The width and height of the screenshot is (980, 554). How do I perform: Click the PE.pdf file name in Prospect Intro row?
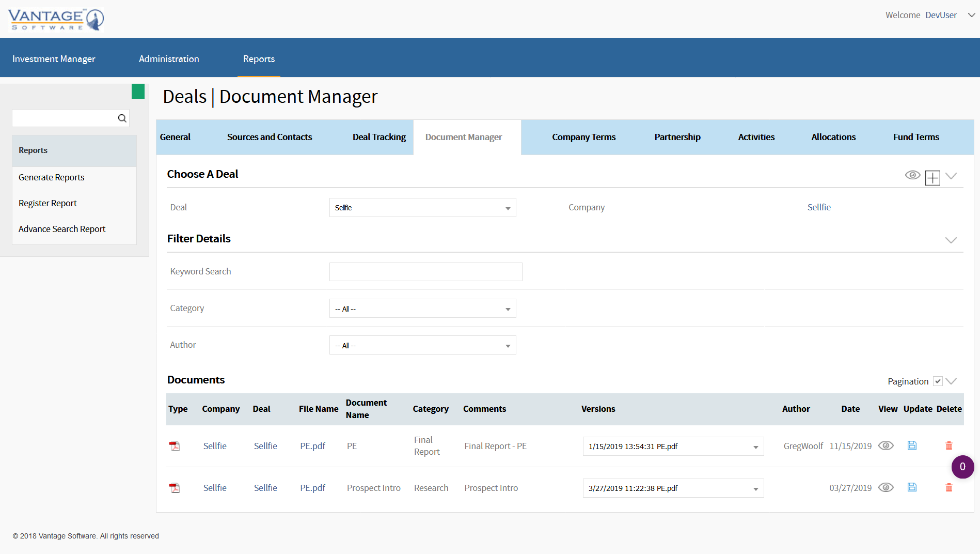312,488
